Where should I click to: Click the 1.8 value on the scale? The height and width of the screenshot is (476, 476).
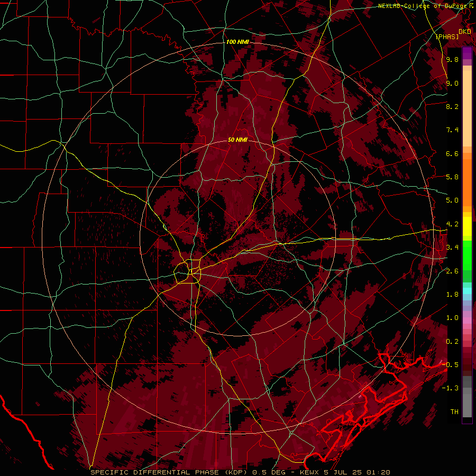[x=452, y=295]
